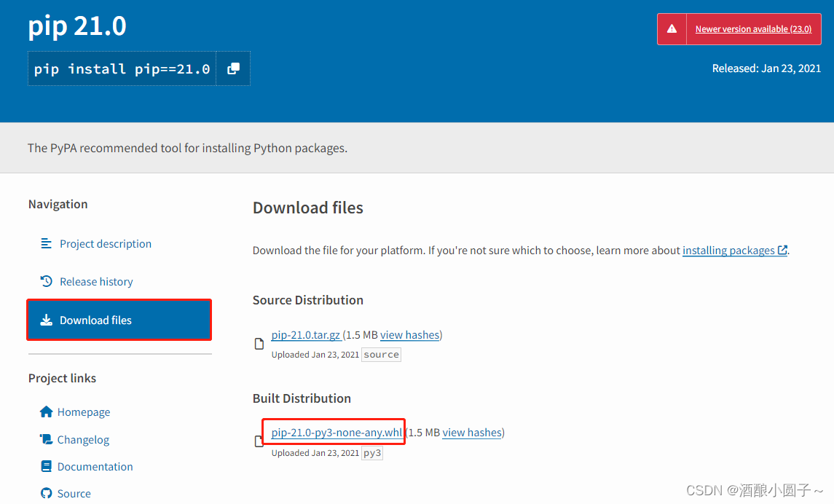The height and width of the screenshot is (504, 834).
Task: Click the Changelog scroll icon
Action: pos(47,439)
